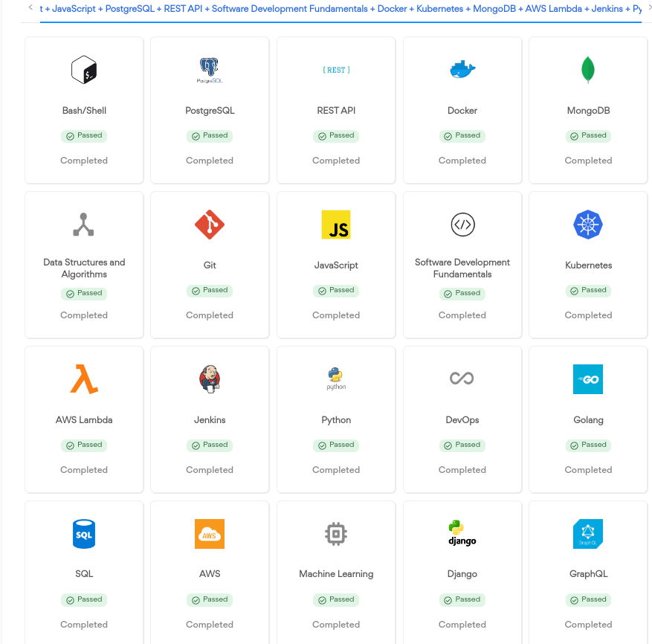Click the PostgreSQL card title
Viewport: 652px width, 644px height.
pos(210,111)
